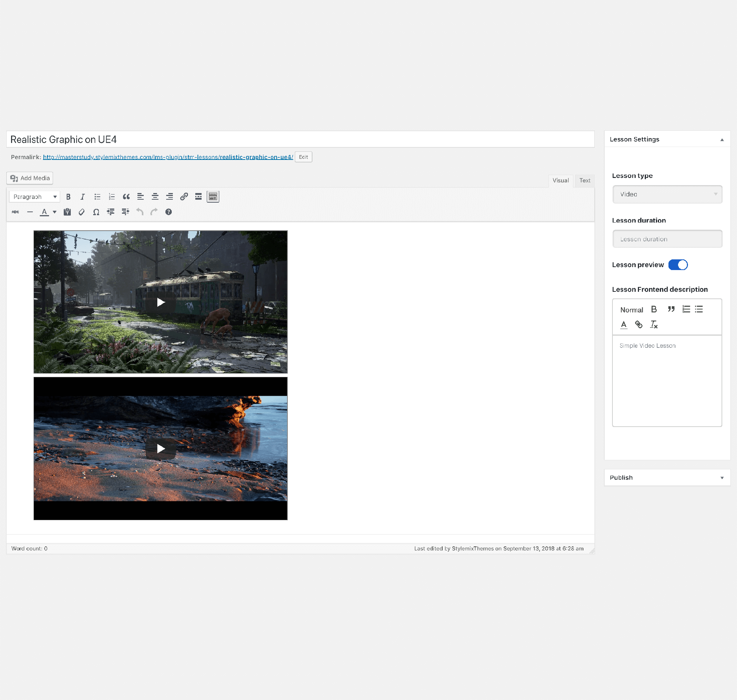Click the Lesson duration input field

click(667, 239)
